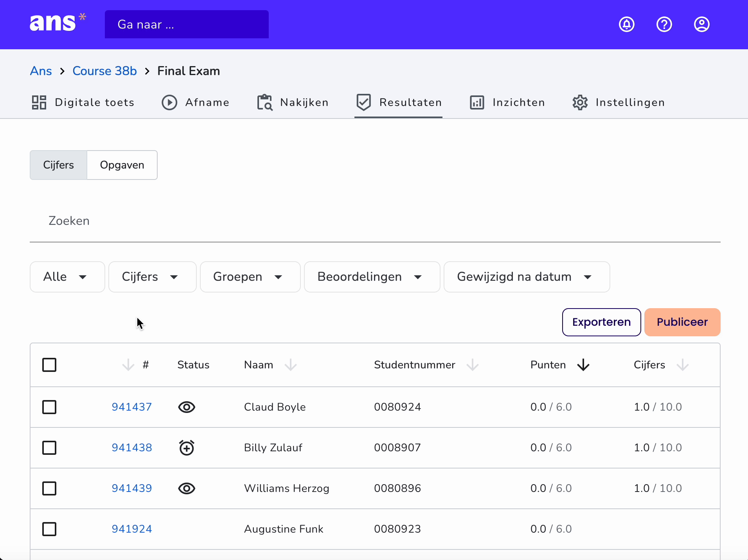Select the checkbox for Billy Zulauf
The width and height of the screenshot is (748, 560).
click(x=49, y=448)
